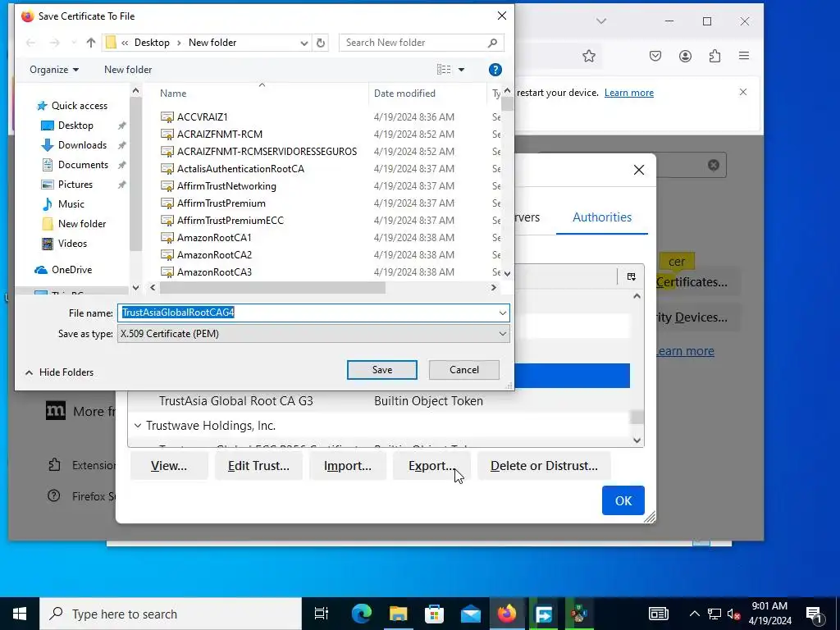Bookmark this page with the star icon
Image resolution: width=840 pixels, height=630 pixels.
click(x=589, y=57)
